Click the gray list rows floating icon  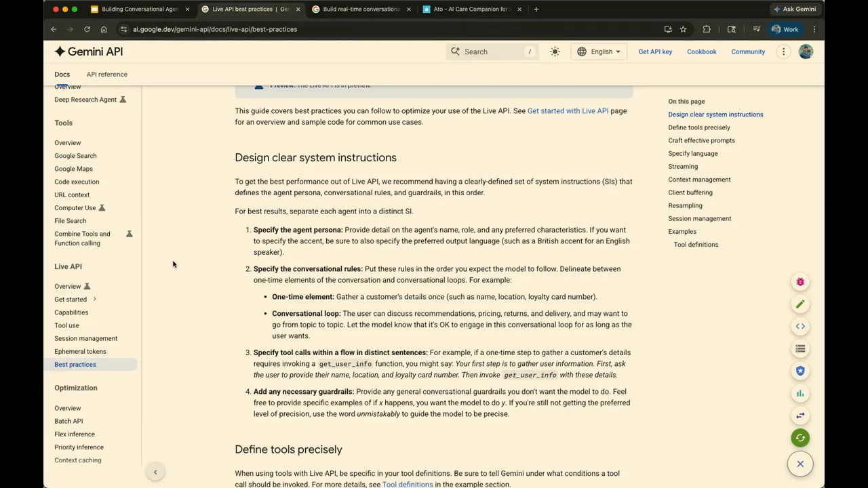[x=800, y=349]
